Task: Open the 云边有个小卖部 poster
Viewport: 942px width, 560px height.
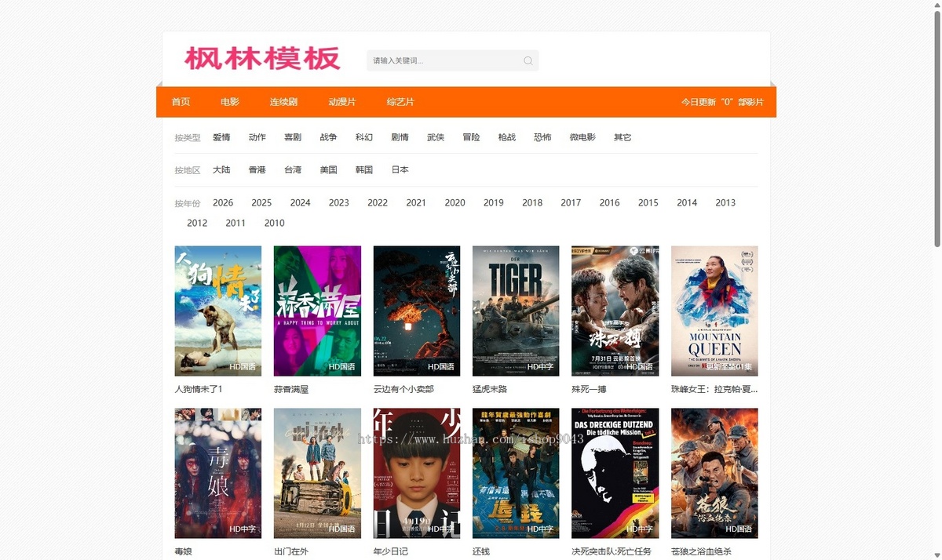Action: [417, 311]
